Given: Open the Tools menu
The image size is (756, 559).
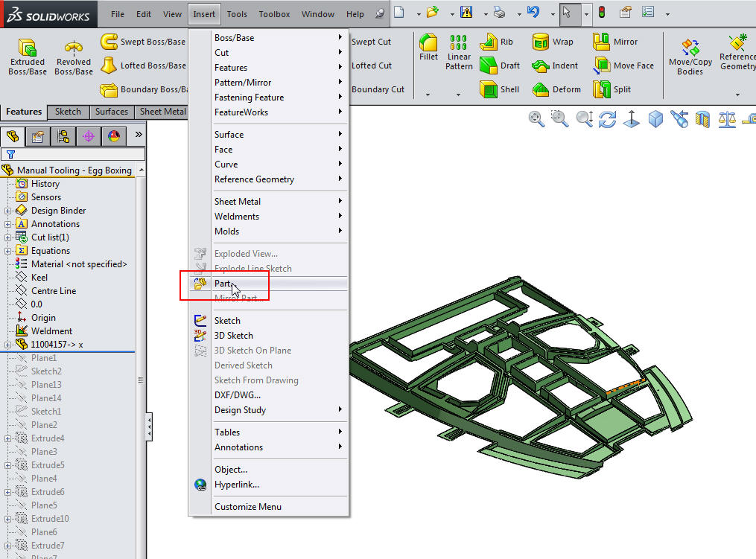Looking at the screenshot, I should click(x=237, y=14).
